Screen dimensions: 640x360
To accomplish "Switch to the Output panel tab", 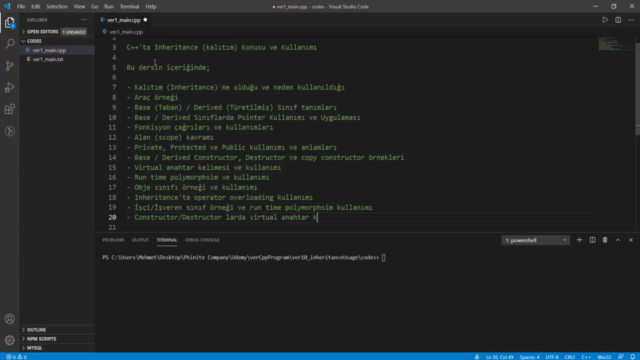I will [140, 240].
